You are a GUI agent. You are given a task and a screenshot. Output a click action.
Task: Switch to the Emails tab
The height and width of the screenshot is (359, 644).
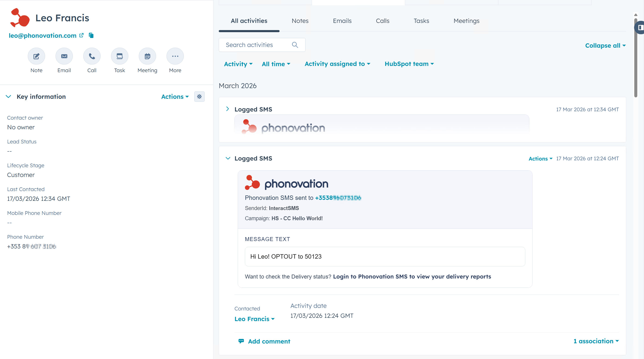click(342, 21)
